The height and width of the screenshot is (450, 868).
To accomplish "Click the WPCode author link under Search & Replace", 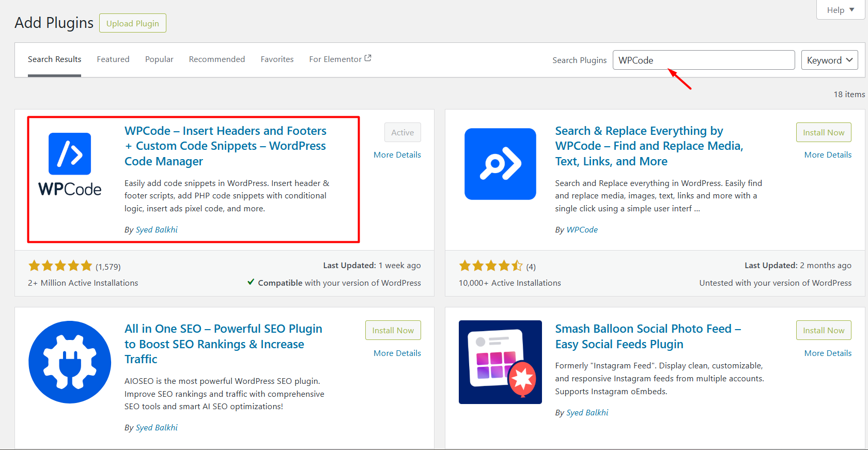I will (x=582, y=230).
